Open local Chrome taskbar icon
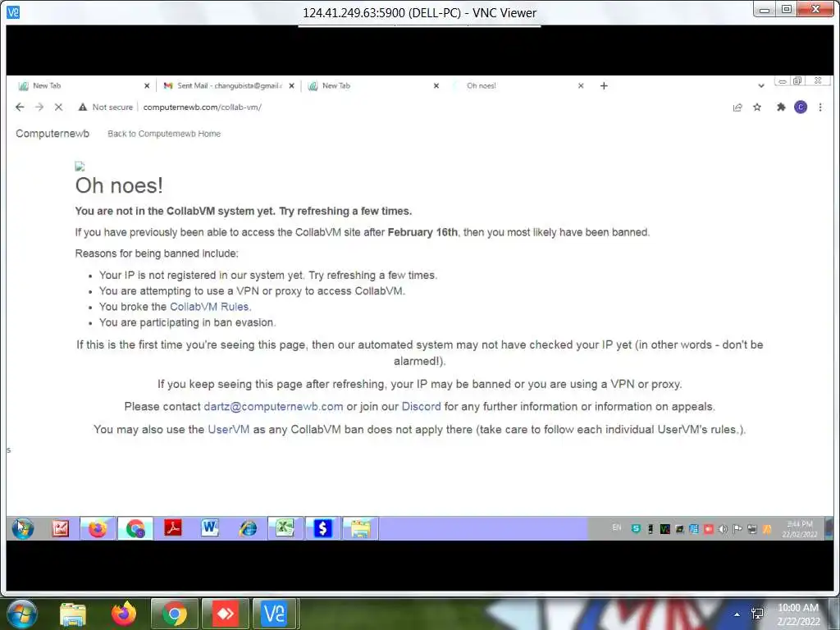840x630 pixels. (x=174, y=614)
